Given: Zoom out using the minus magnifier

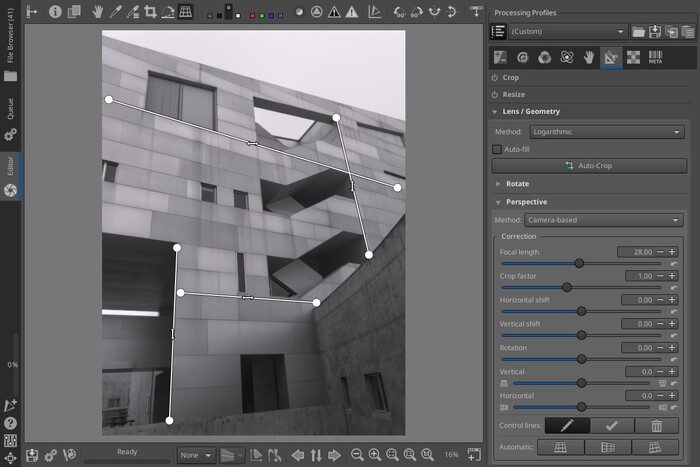Looking at the screenshot, I should [357, 455].
